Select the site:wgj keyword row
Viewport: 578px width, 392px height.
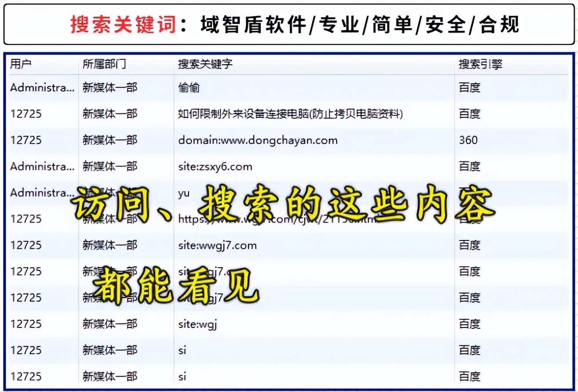(x=197, y=324)
